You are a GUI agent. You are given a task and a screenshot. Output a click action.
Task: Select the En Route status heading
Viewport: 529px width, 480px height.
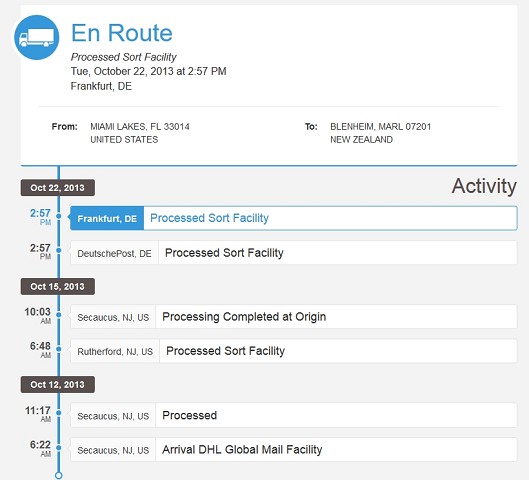[122, 33]
